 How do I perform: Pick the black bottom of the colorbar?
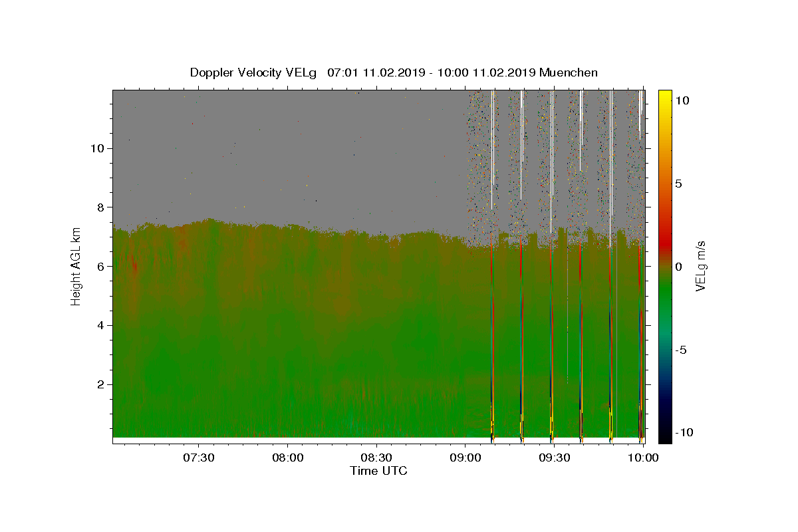665,436
